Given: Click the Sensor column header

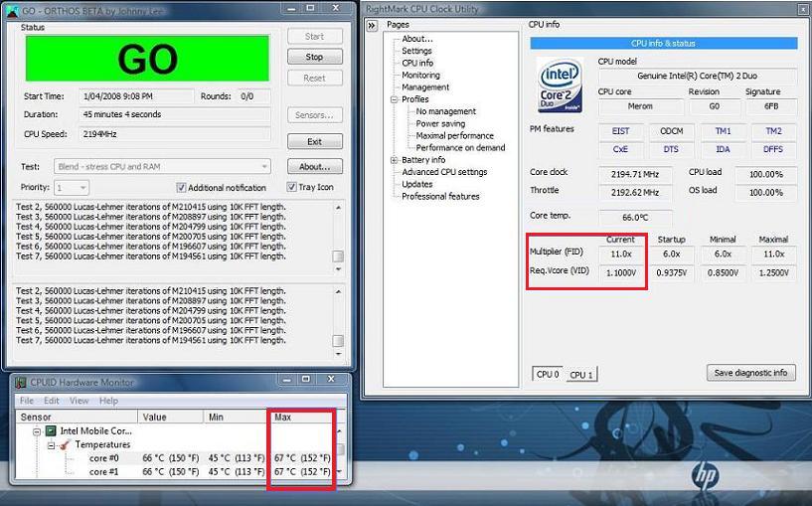Looking at the screenshot, I should (77, 417).
